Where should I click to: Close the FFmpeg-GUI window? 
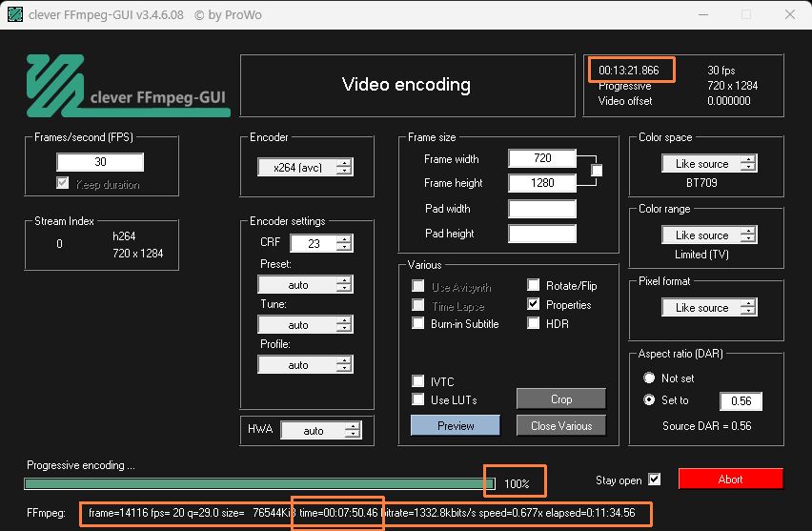[790, 14]
